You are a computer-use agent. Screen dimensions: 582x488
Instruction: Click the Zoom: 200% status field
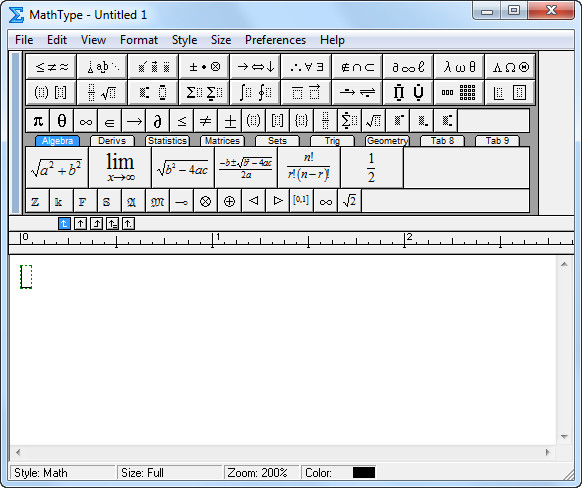(261, 473)
